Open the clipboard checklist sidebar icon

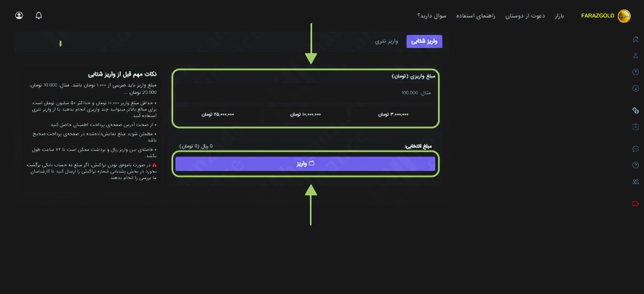click(635, 127)
